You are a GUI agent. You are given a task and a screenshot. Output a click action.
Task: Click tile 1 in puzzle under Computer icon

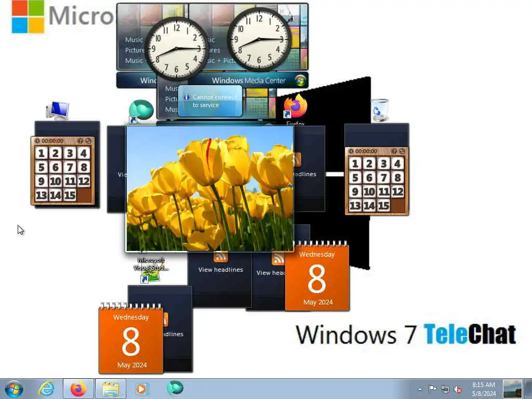[x=42, y=153]
